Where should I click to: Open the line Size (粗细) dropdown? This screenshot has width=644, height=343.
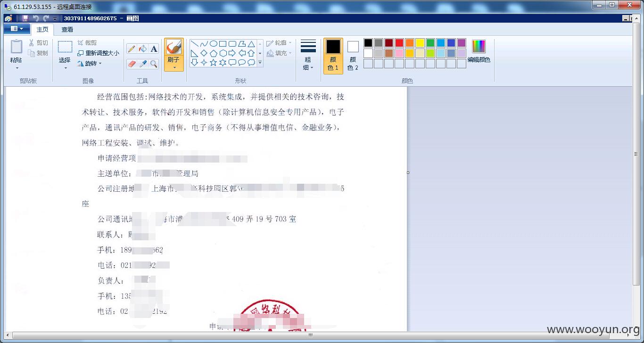(x=308, y=55)
